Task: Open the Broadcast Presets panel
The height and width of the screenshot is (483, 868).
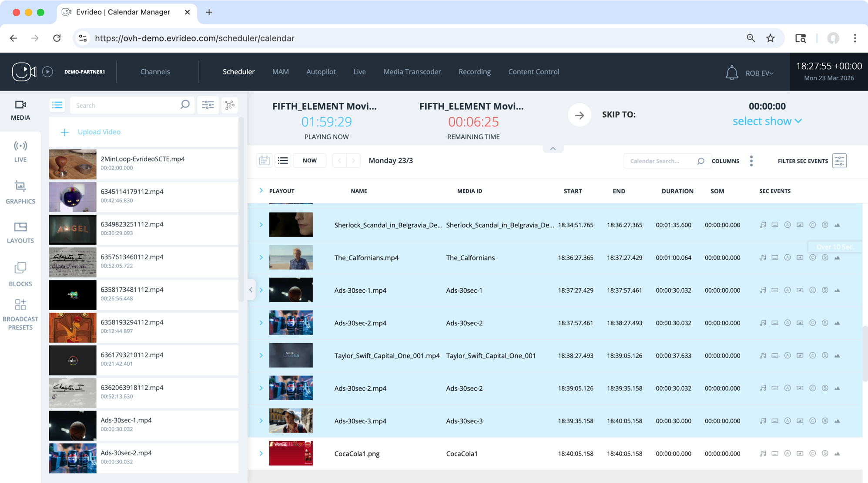Action: point(20,314)
